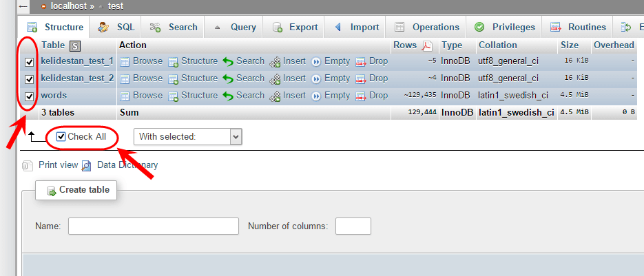Screen dimensions: 644x276
Task: Click test database in the breadcrumb
Action: click(116, 6)
